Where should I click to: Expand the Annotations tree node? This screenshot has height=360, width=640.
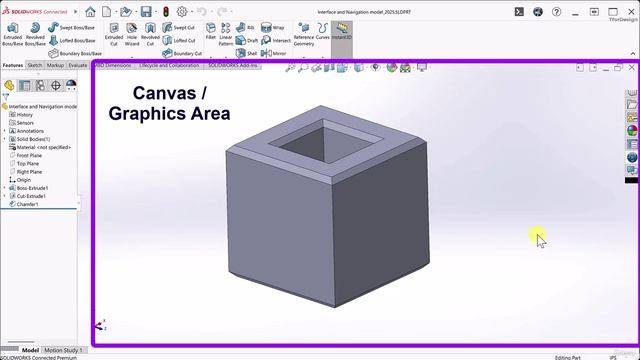[4, 131]
